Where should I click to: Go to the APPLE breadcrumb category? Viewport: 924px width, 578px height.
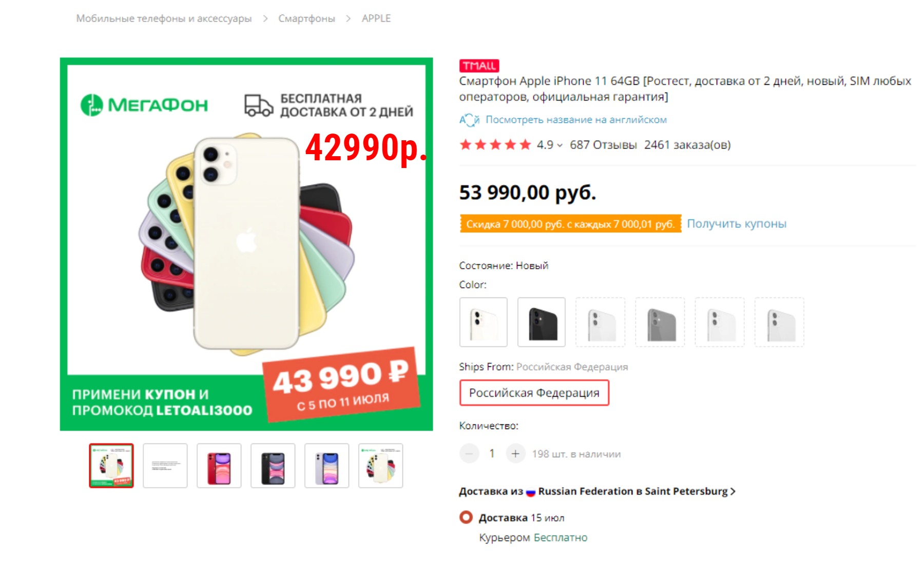click(376, 18)
